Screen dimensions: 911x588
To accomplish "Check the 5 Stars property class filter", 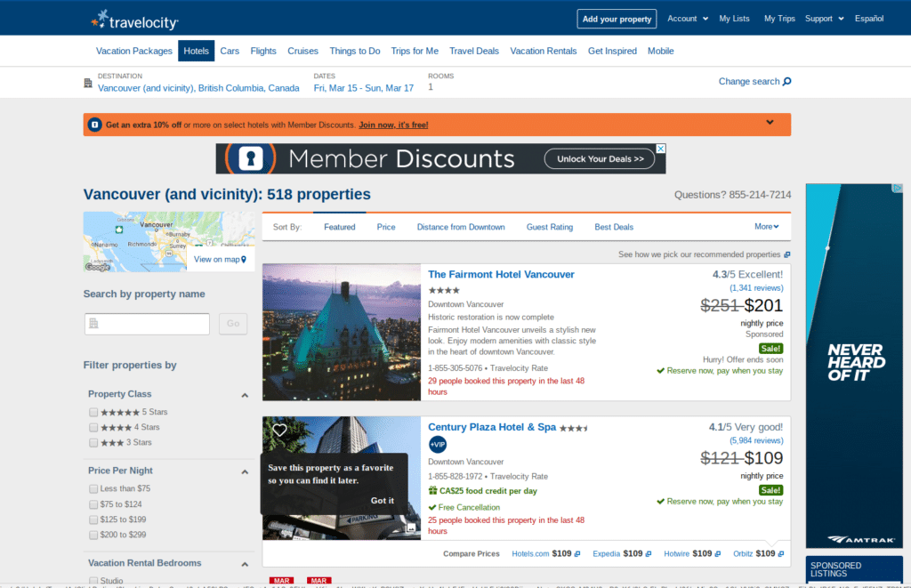I will [x=93, y=412].
